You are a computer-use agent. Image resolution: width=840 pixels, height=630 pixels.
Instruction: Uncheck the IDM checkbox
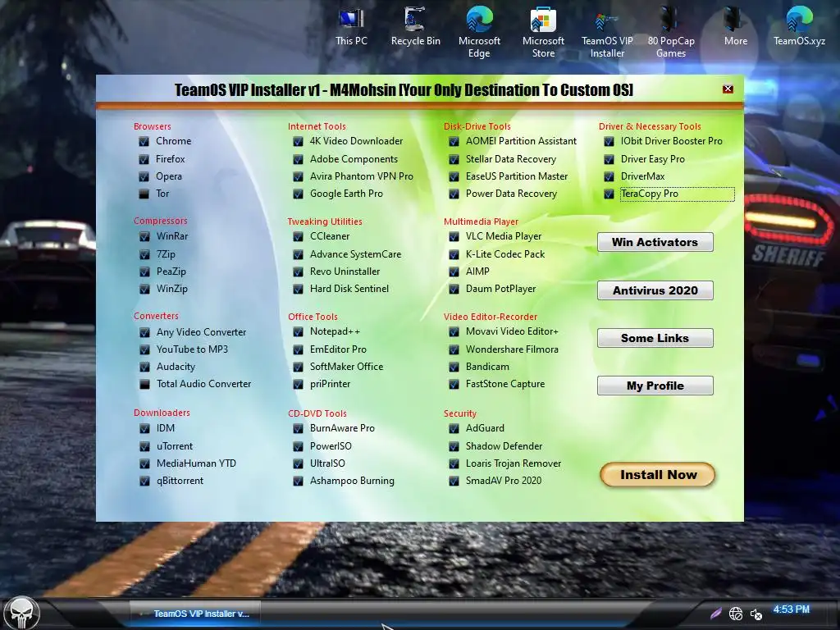coord(144,428)
